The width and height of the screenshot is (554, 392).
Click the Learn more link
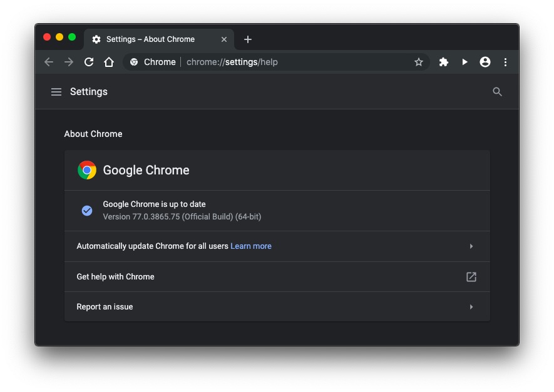point(251,246)
